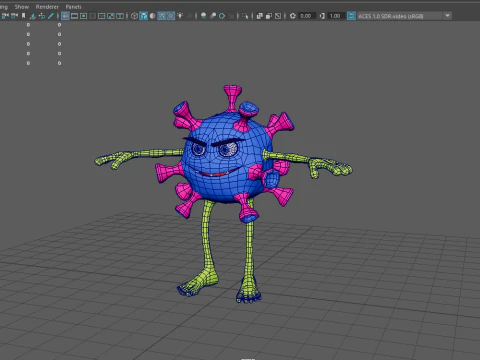Toggle Use default material icon
480x360 pixels.
coord(152,16)
